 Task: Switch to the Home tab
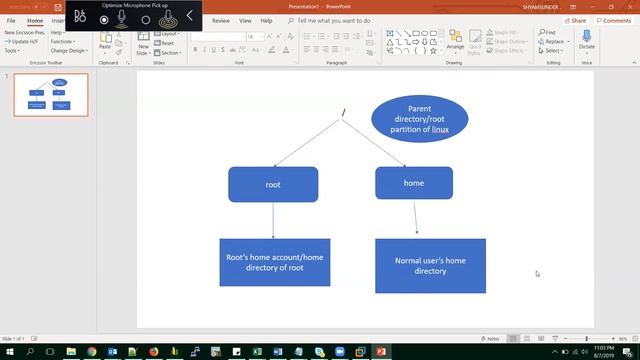35,20
